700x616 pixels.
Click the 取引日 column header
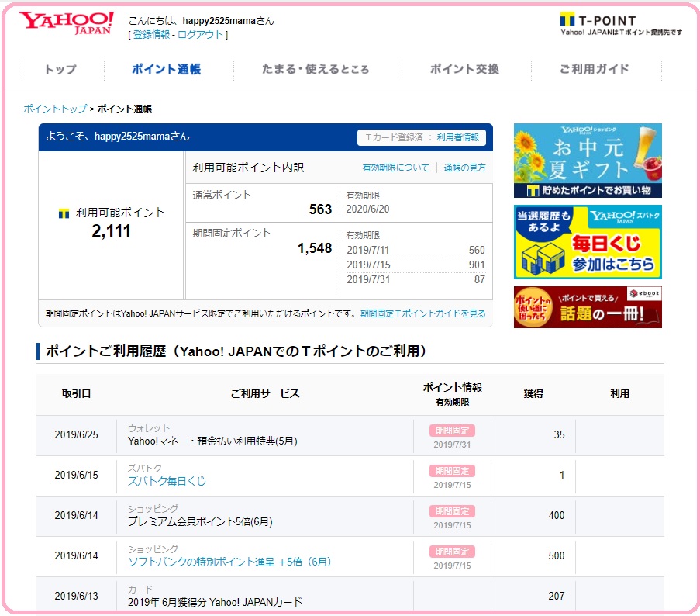(76, 394)
